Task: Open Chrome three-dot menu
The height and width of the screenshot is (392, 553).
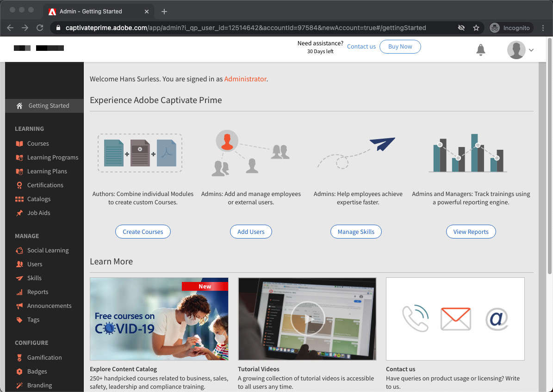Action: pos(543,28)
